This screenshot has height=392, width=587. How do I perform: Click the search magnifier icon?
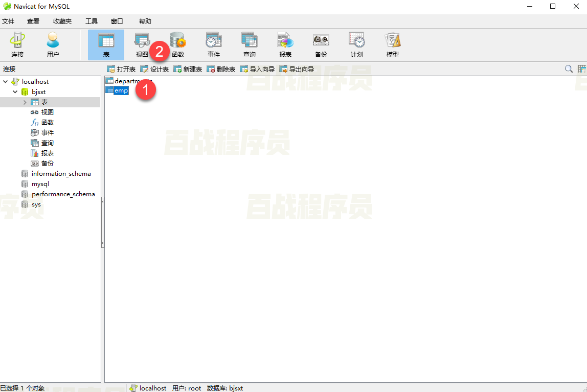pyautogui.click(x=569, y=69)
